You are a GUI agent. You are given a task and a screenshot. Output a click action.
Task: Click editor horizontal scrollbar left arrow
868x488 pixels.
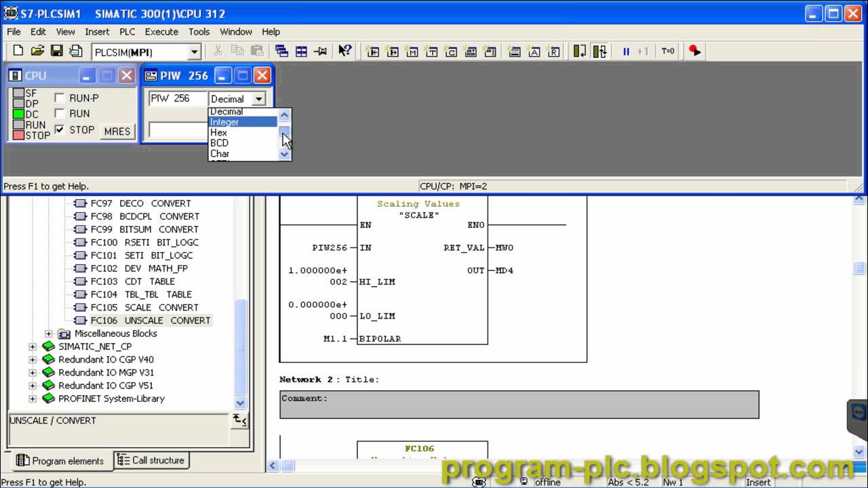coord(273,466)
